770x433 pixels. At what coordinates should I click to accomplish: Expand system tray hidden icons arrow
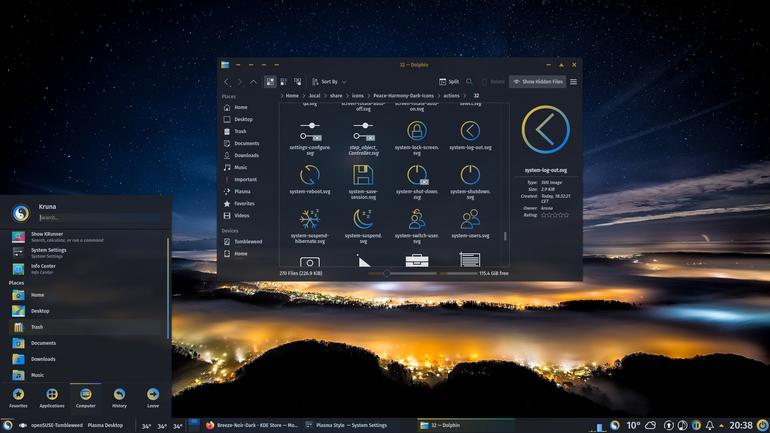[x=721, y=425]
